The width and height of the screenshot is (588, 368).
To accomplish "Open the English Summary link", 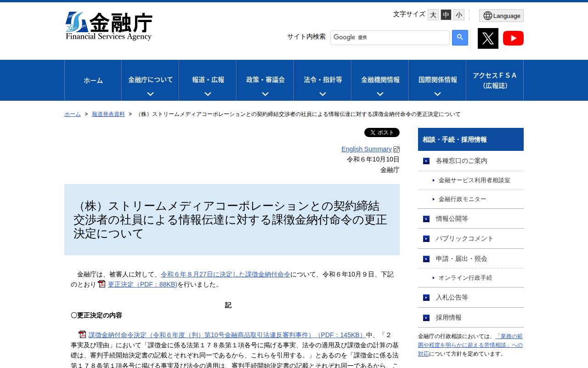I will point(367,149).
